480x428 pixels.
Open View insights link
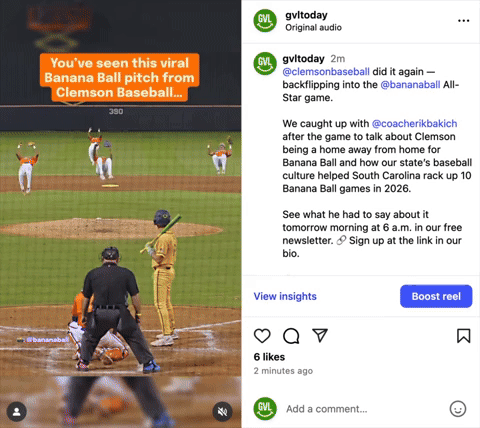point(285,296)
